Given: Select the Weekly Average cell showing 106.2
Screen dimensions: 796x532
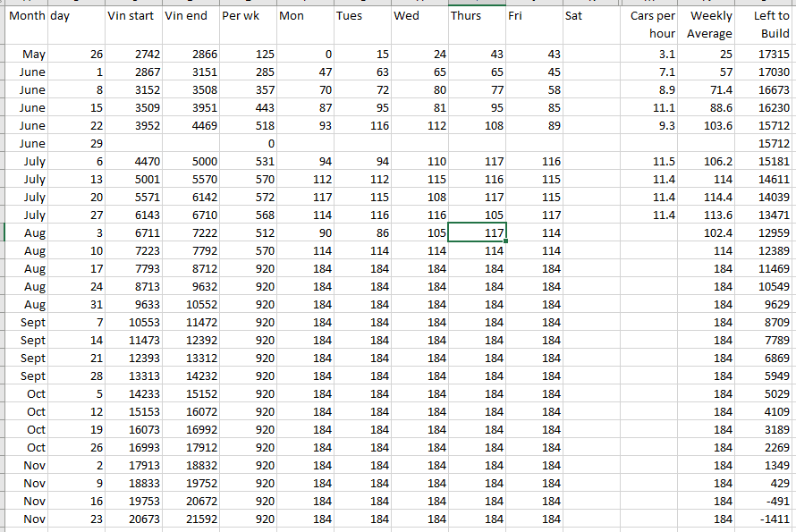Looking at the screenshot, I should coord(707,162).
